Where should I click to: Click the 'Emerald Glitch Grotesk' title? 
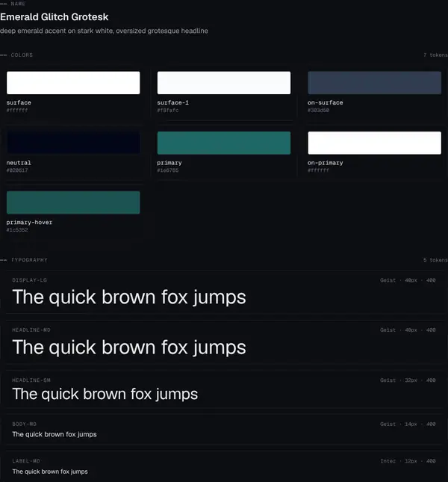[x=55, y=17]
